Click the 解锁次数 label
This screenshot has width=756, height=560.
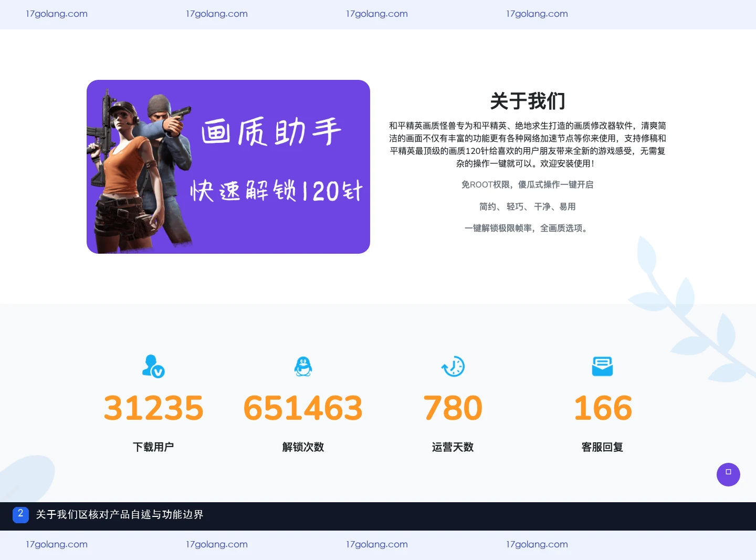(303, 447)
